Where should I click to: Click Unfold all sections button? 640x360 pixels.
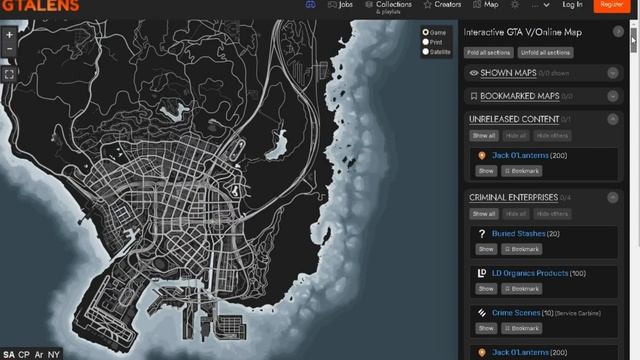(x=545, y=53)
